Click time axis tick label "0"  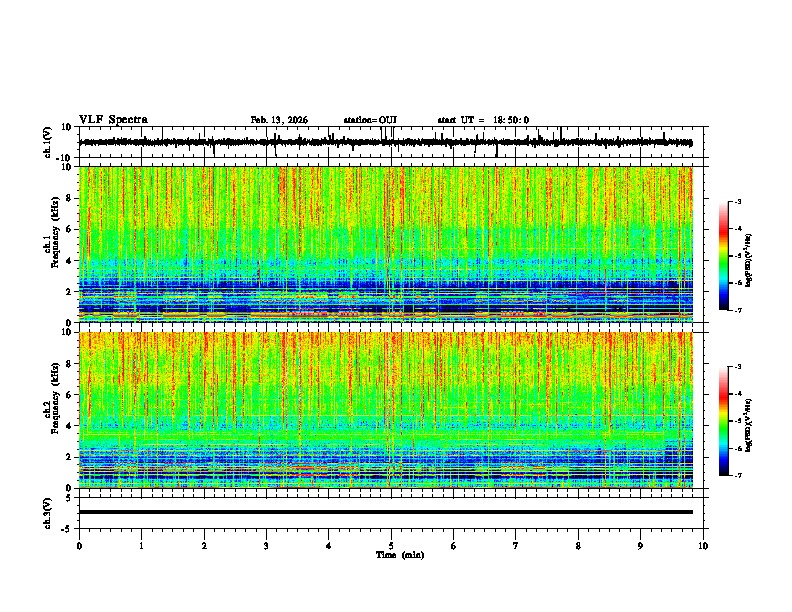pos(79,546)
